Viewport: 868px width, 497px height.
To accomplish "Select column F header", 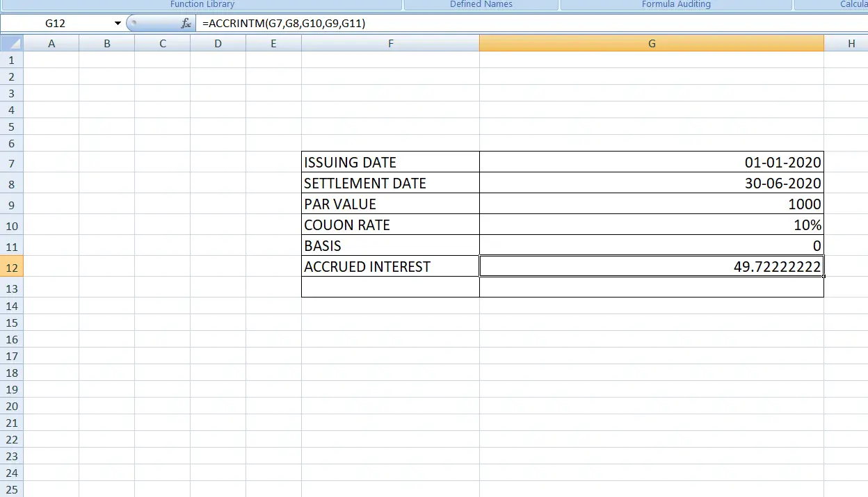I will tap(390, 43).
